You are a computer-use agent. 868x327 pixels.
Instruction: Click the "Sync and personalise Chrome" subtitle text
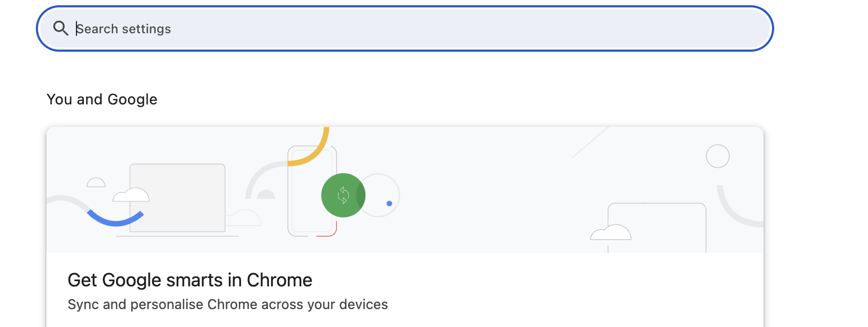coord(227,304)
